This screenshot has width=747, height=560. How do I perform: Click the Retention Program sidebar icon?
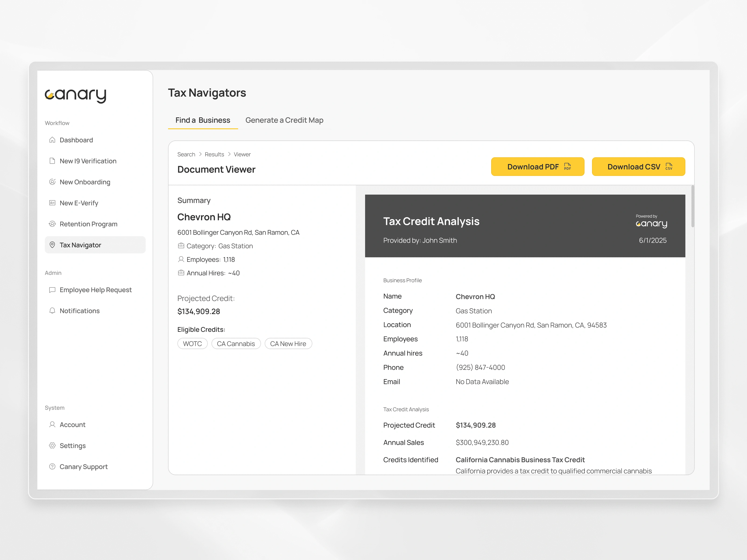point(52,224)
